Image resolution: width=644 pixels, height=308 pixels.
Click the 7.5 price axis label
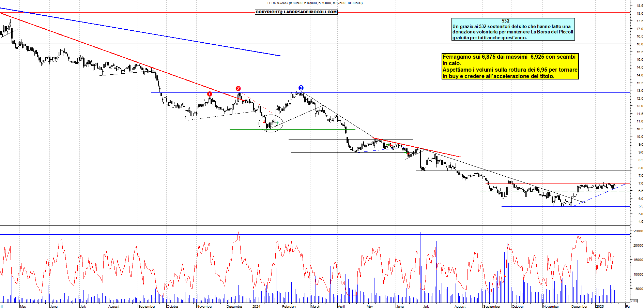tap(641, 176)
